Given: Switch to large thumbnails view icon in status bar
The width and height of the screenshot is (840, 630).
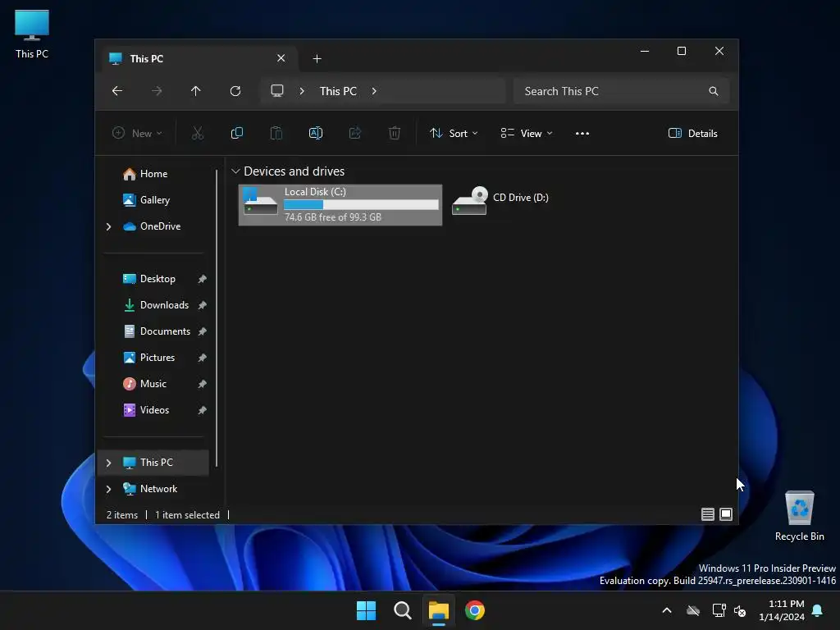Looking at the screenshot, I should pyautogui.click(x=726, y=514).
